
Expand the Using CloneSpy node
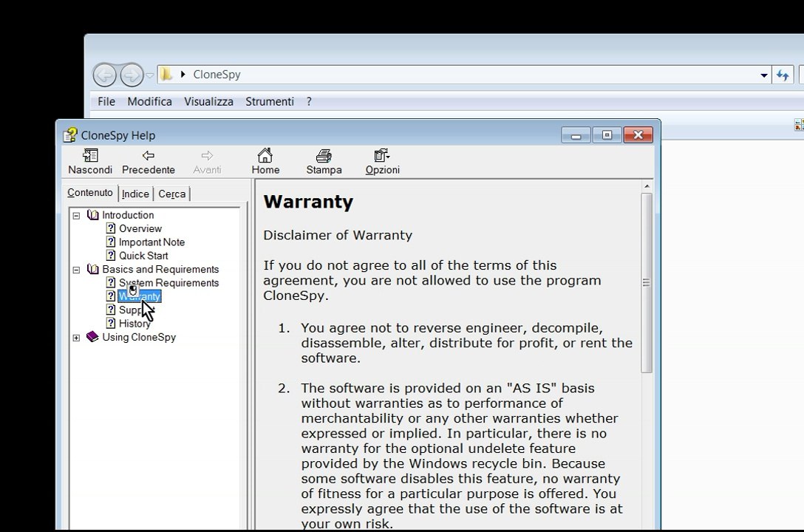[x=76, y=338]
